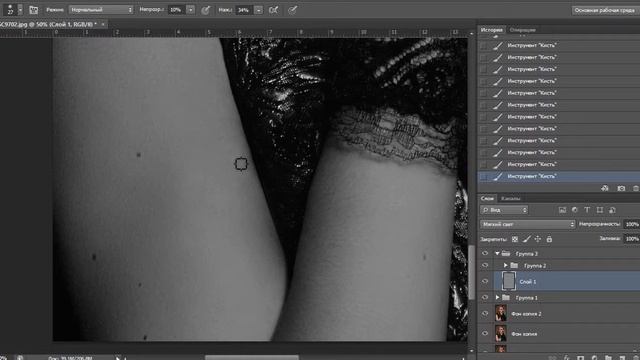
Task: Open the Brush tool preset picker icon
Action: point(10,10)
